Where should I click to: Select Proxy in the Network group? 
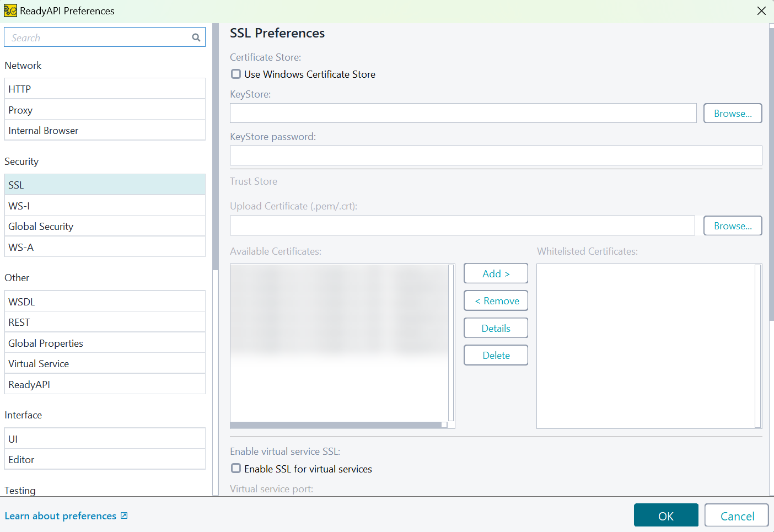(104, 110)
